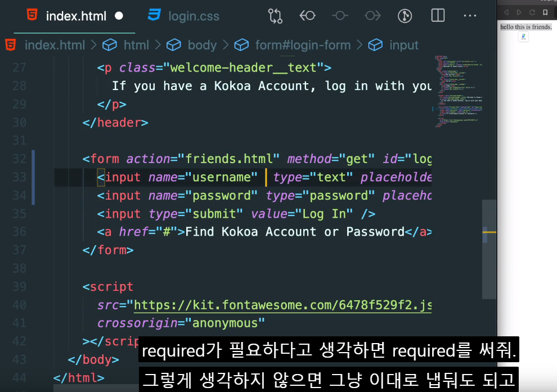The width and height of the screenshot is (557, 392).
Task: Click href="#" attribute on line 36
Action: pyautogui.click(x=148, y=232)
